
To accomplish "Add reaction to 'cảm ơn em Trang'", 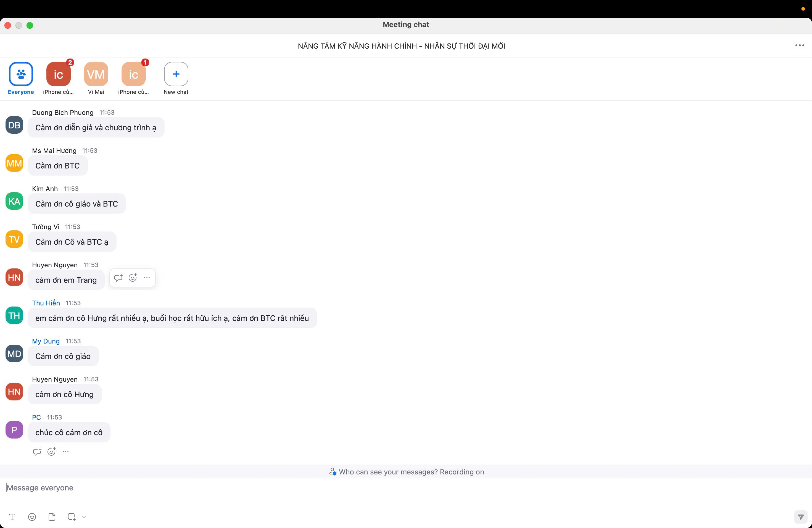I will 133,278.
